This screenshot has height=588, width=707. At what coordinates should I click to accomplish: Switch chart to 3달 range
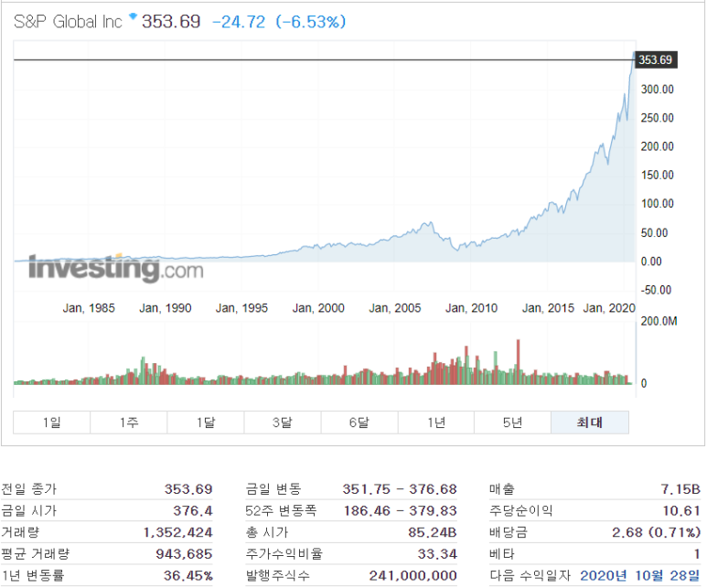pos(283,422)
